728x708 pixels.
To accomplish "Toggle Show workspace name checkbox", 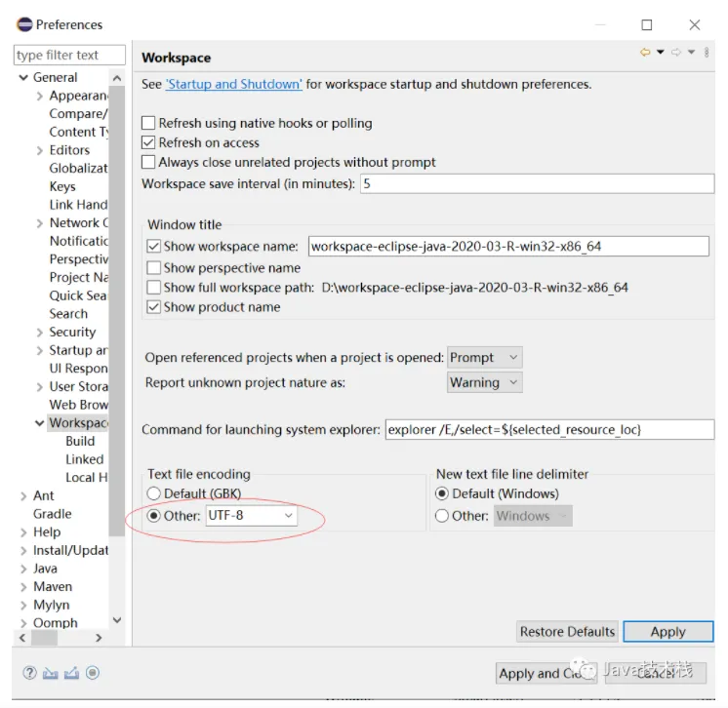I will (153, 246).
